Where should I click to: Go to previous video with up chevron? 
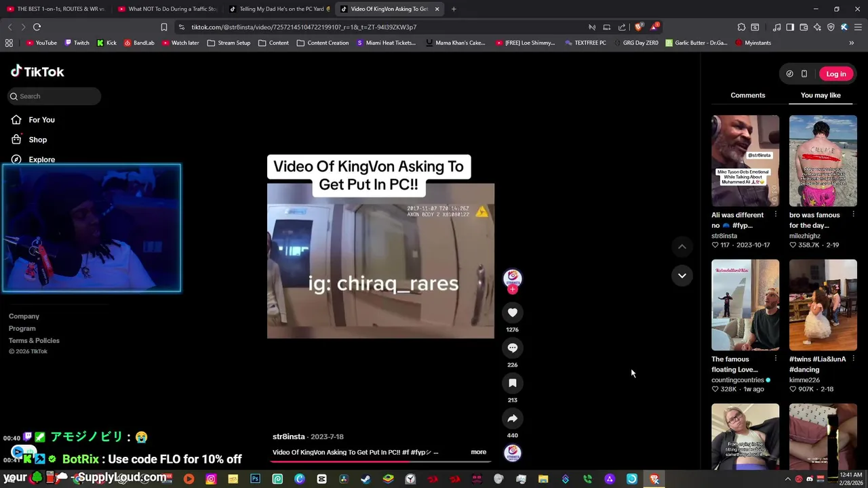pyautogui.click(x=682, y=247)
